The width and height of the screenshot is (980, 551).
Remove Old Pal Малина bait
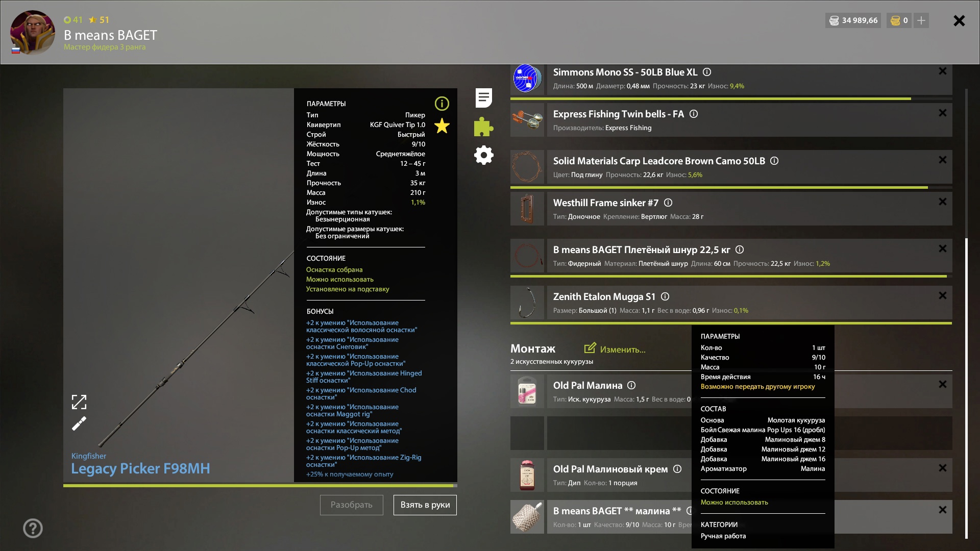pos(943,384)
